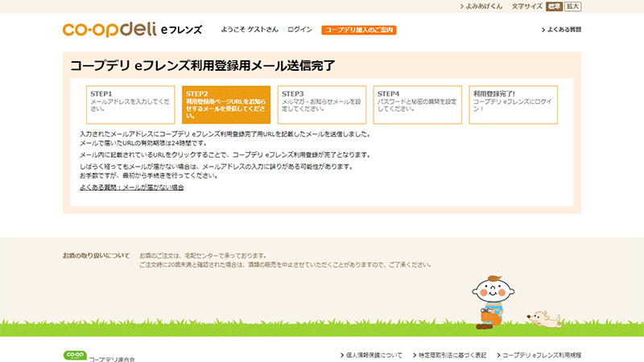This screenshot has width=644, height=362.
Task: Select the STEP1 email address box
Action: tap(130, 105)
